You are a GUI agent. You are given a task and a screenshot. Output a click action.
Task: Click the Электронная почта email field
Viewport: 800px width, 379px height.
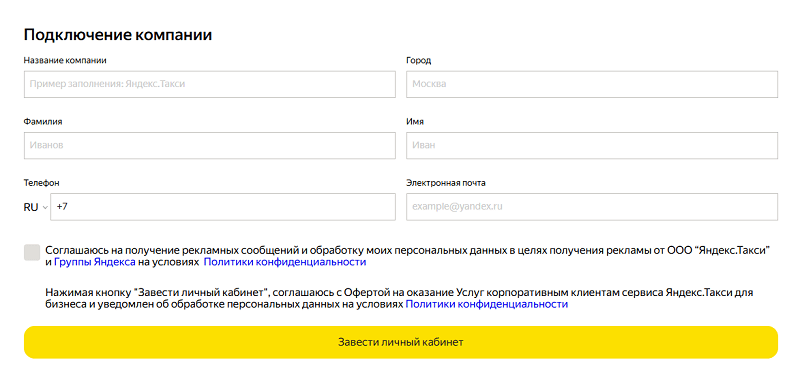pos(592,207)
